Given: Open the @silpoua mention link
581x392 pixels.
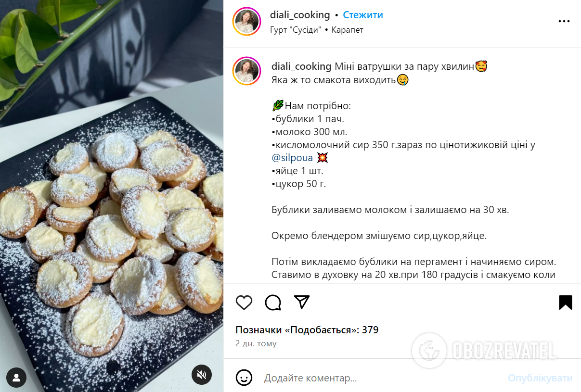Looking at the screenshot, I should [292, 158].
